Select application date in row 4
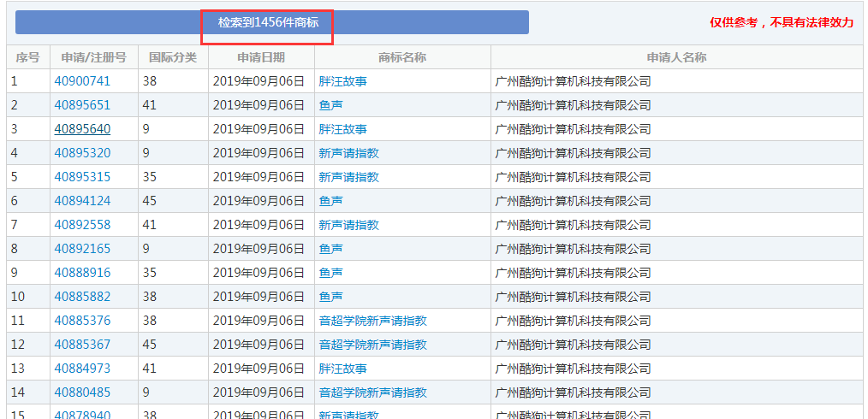 click(259, 153)
